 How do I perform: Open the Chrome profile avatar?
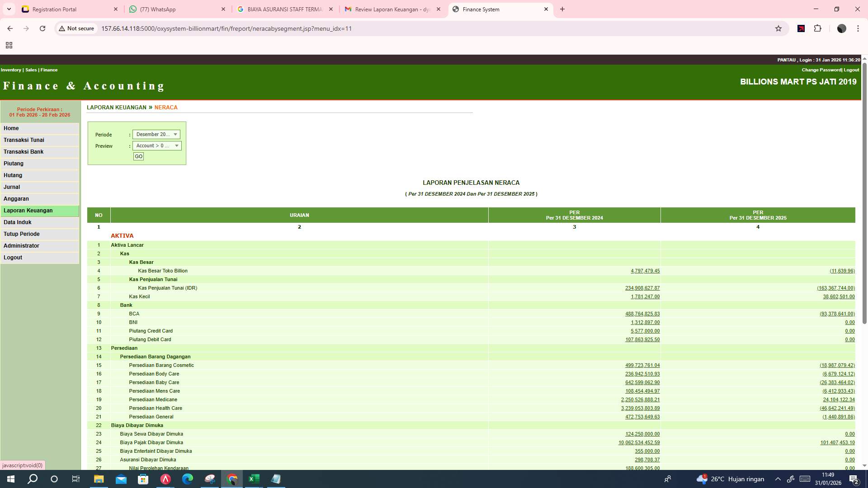click(x=842, y=28)
